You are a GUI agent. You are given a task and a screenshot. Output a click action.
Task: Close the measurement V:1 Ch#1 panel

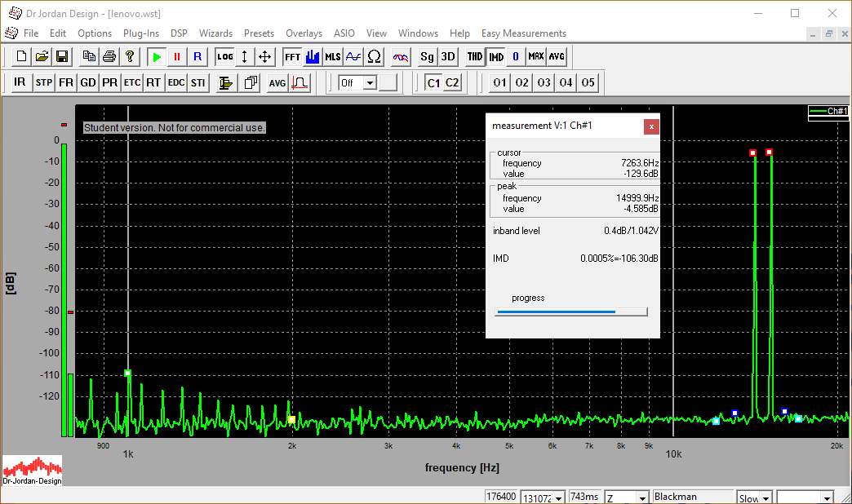click(x=651, y=126)
